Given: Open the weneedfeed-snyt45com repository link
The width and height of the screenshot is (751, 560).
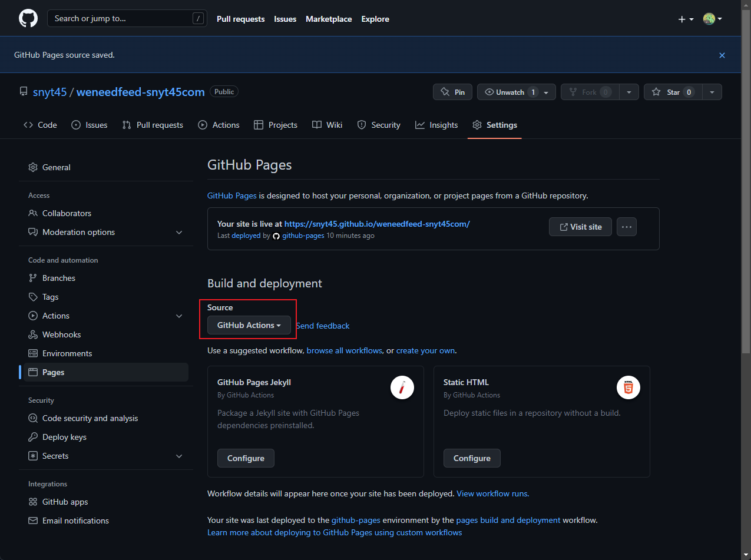Looking at the screenshot, I should pyautogui.click(x=141, y=92).
